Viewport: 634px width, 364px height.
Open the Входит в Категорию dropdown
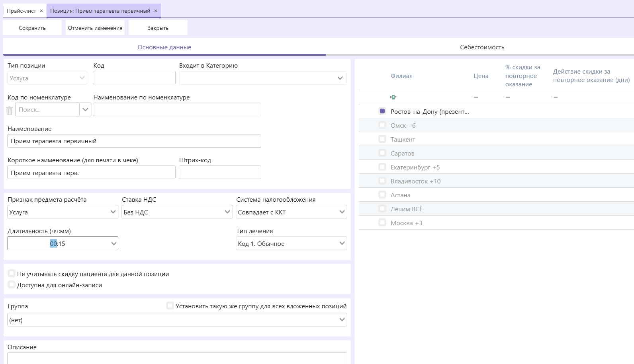coord(263,78)
